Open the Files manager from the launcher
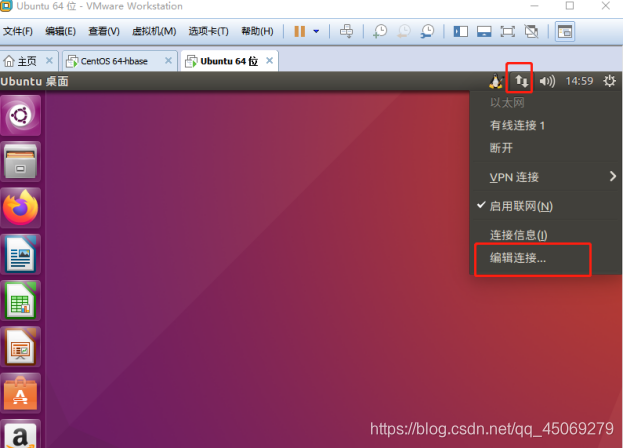The height and width of the screenshot is (448, 624). click(20, 162)
